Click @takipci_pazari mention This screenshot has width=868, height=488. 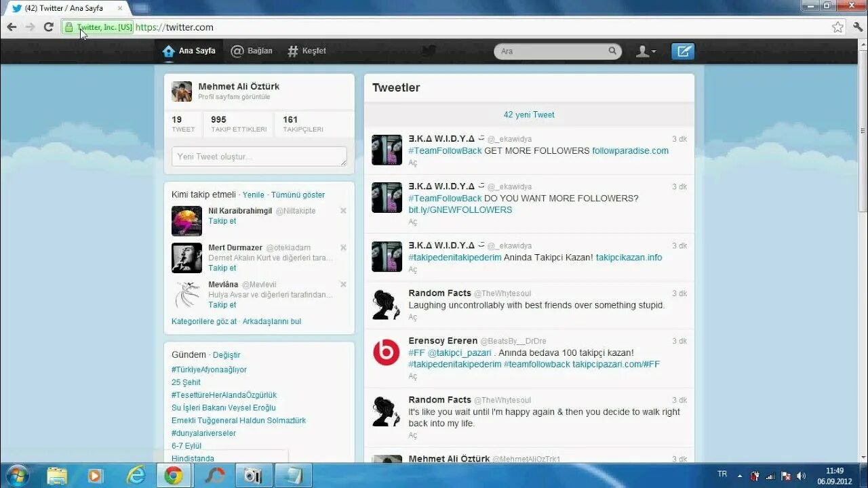coord(459,352)
